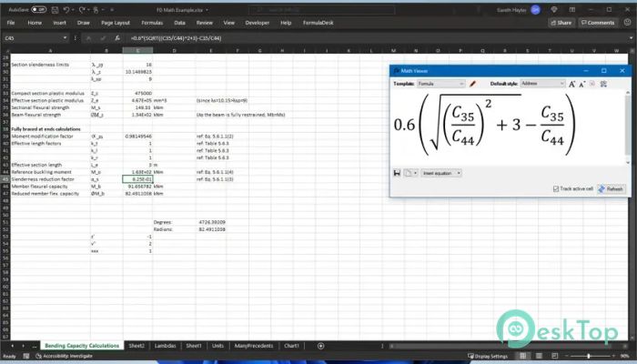Viewport: 637px width, 364px height.
Task: Click the Refresh button in Math Viewer
Action: 612,189
